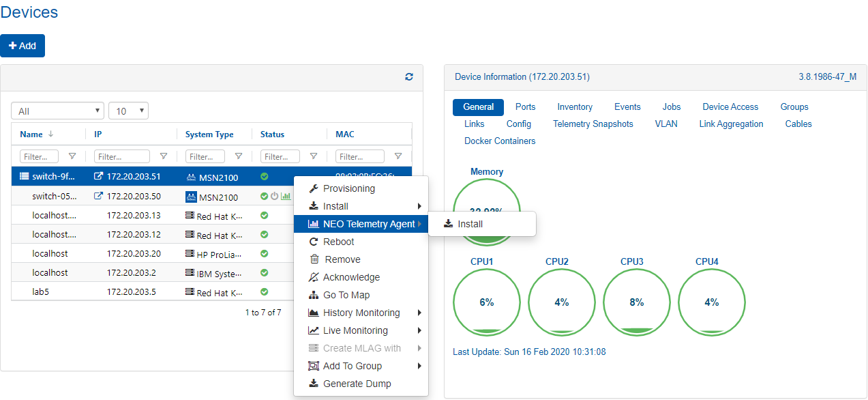Open external link icon for 172.20.203.50
868x400 pixels.
pyautogui.click(x=99, y=197)
